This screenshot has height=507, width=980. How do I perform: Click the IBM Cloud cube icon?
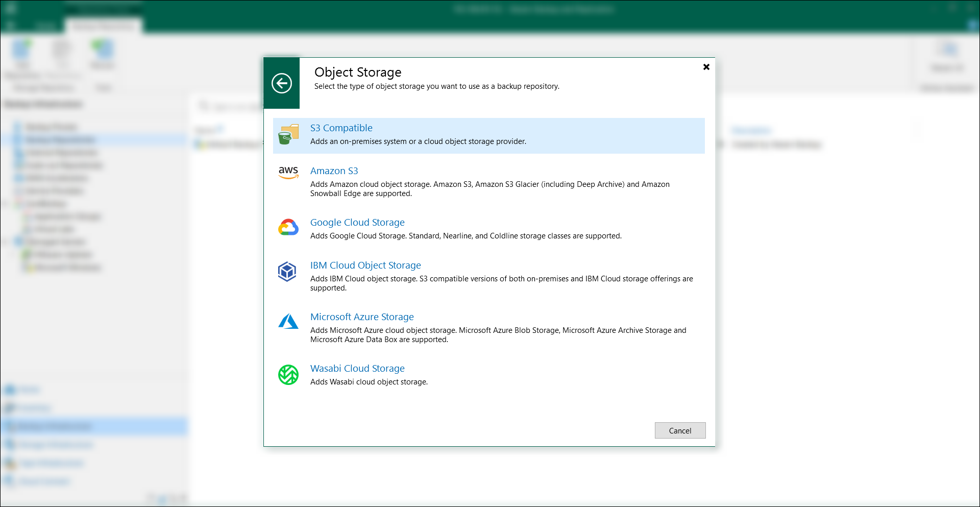(x=287, y=272)
